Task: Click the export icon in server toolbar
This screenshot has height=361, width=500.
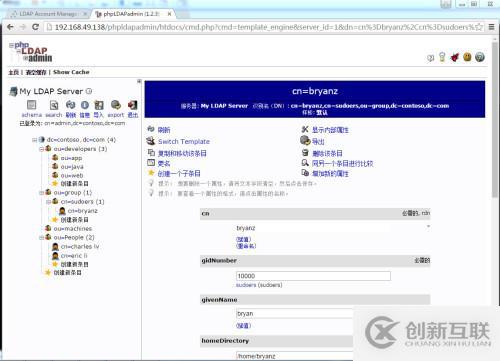Action: coord(116,105)
